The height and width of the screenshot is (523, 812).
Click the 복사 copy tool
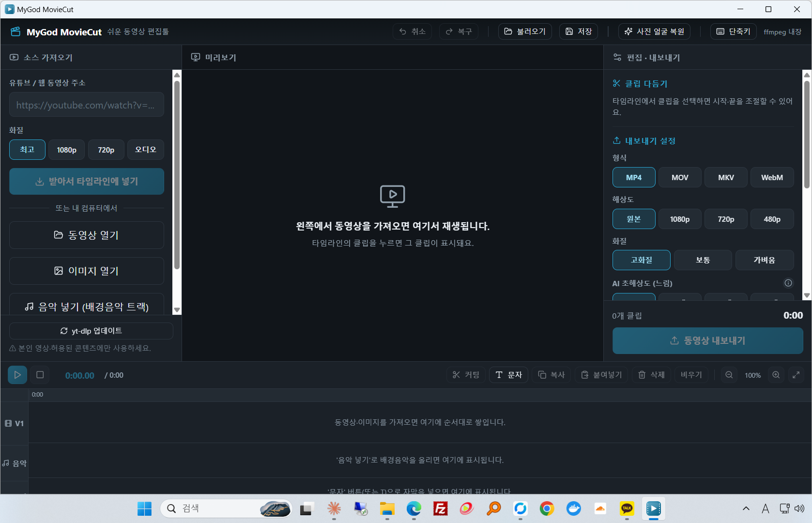pyautogui.click(x=552, y=375)
